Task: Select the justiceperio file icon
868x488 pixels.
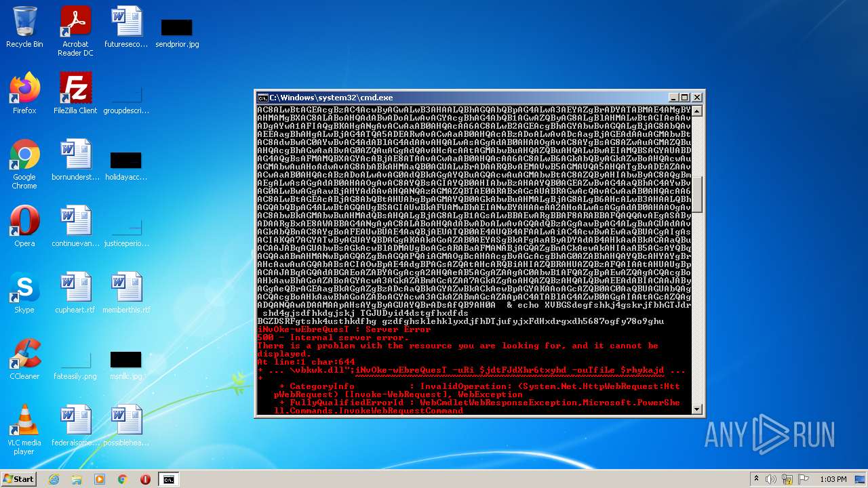Action: click(x=126, y=232)
